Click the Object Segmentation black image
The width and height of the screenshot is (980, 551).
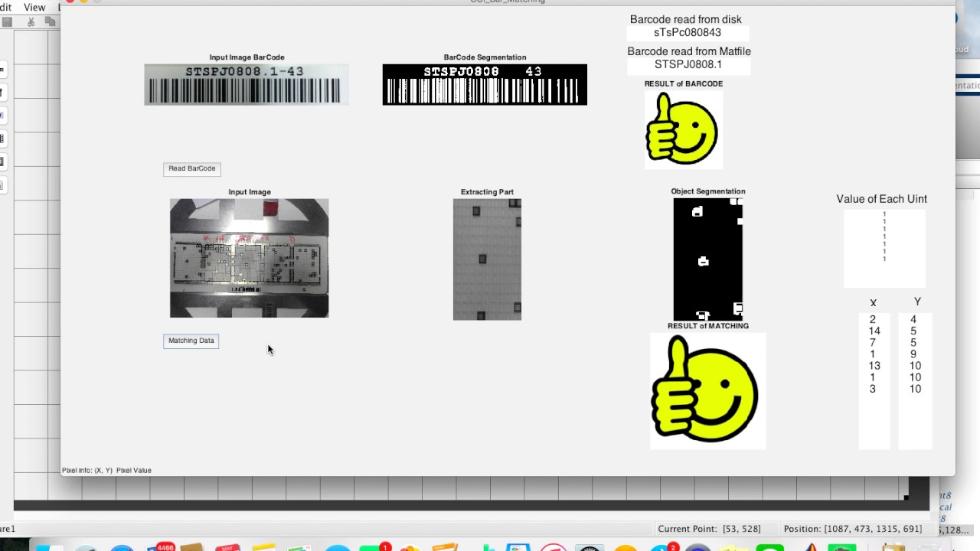(708, 259)
